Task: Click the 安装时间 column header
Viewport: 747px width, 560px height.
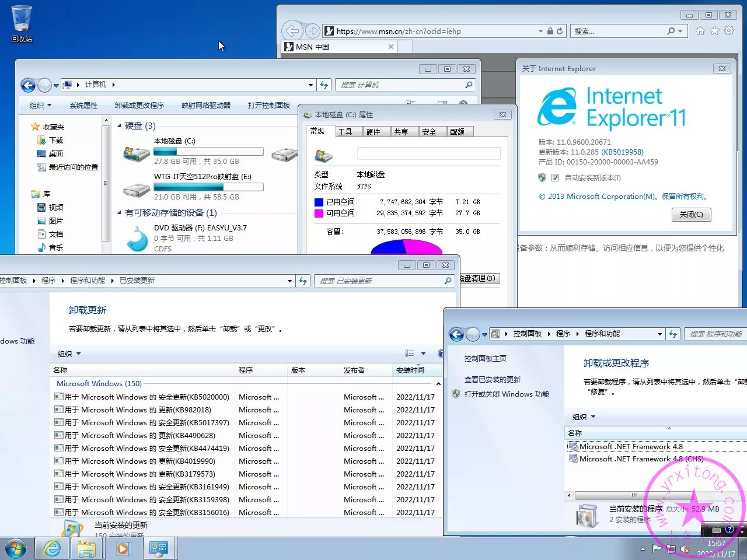Action: (416, 370)
